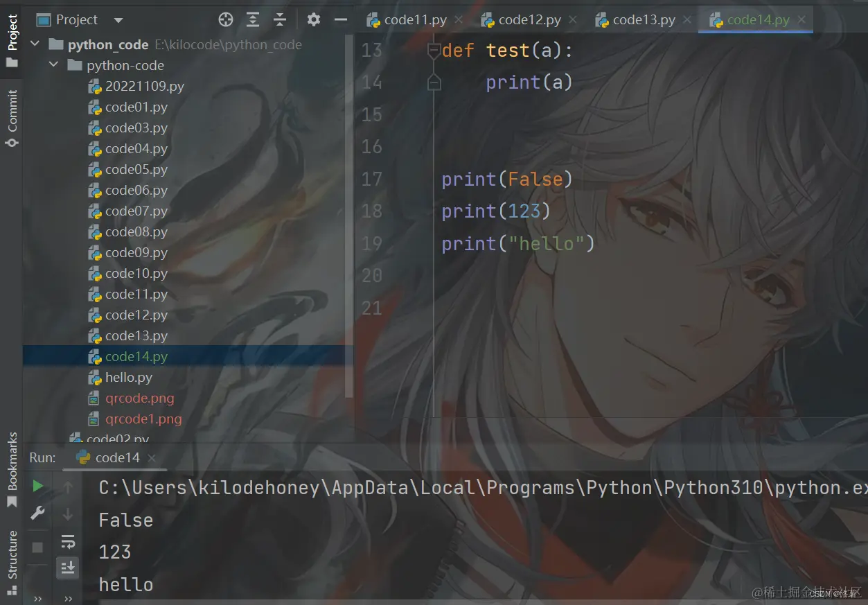Close the code11.py tab
Viewport: 868px width, 605px height.
point(459,20)
